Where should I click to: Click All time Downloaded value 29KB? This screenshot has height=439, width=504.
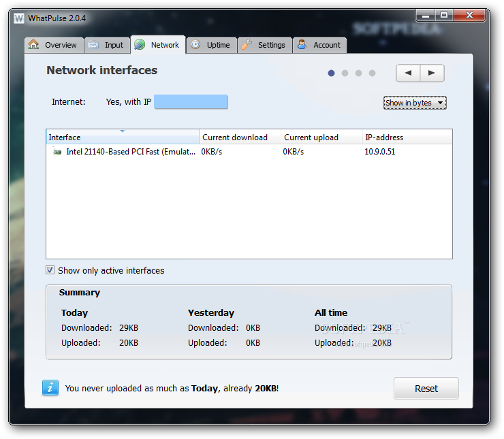[x=382, y=328]
